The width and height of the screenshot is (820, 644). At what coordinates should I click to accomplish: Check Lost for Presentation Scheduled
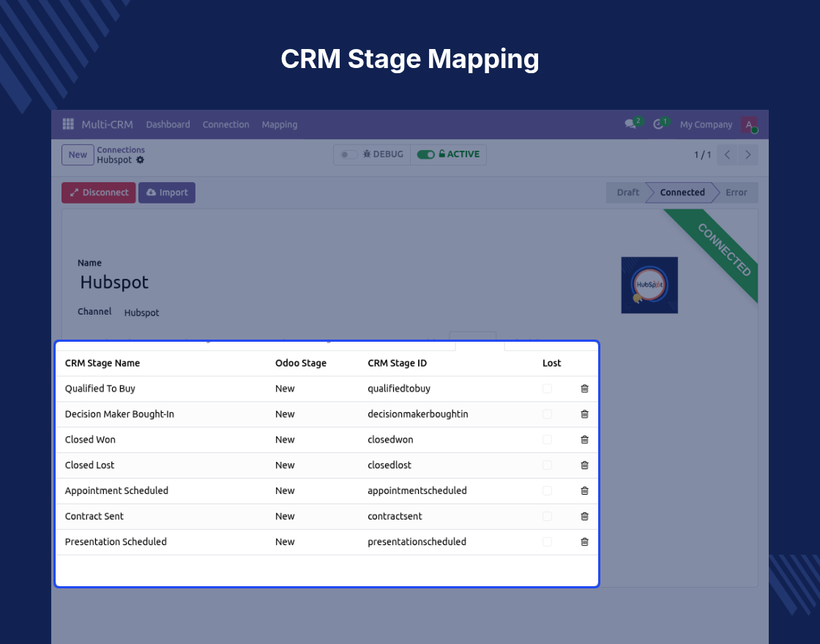tap(547, 542)
